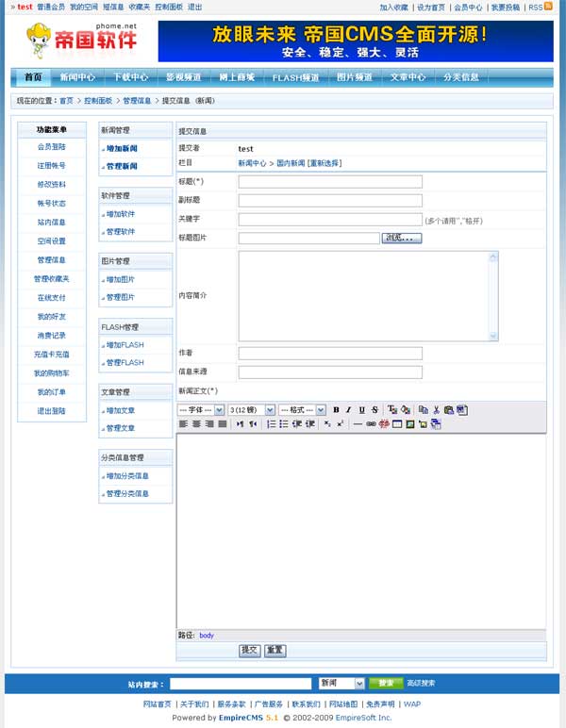Toggle bold formatting in editor toolbar
The width and height of the screenshot is (566, 728).
coord(337,410)
